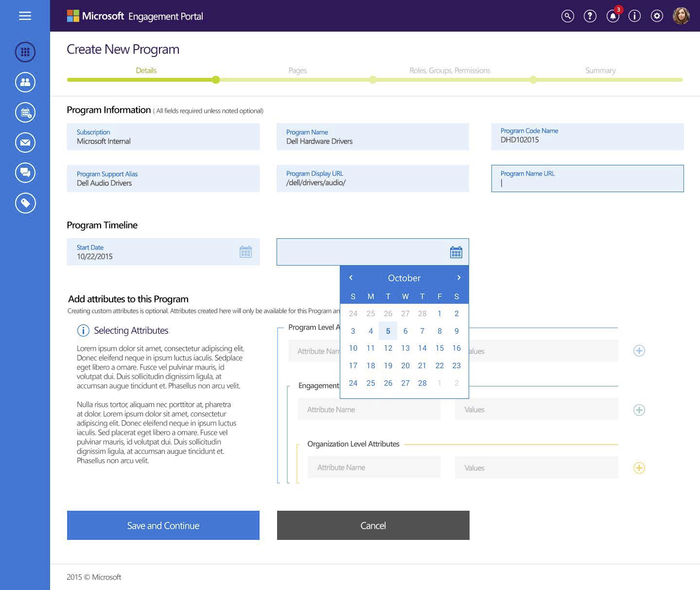This screenshot has height=590, width=700.
Task: Open the calendar schedule sidebar icon
Action: [x=25, y=112]
